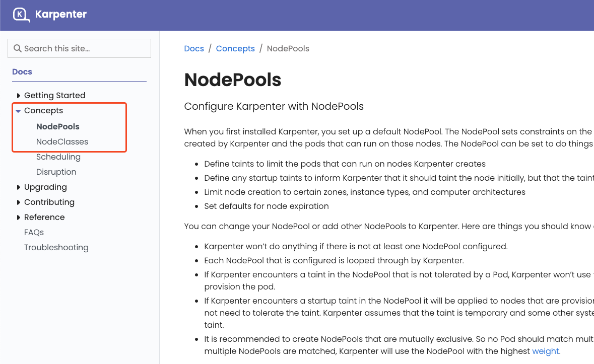Open FAQs page from sidebar
Image resolution: width=594 pixels, height=364 pixels.
click(x=34, y=232)
